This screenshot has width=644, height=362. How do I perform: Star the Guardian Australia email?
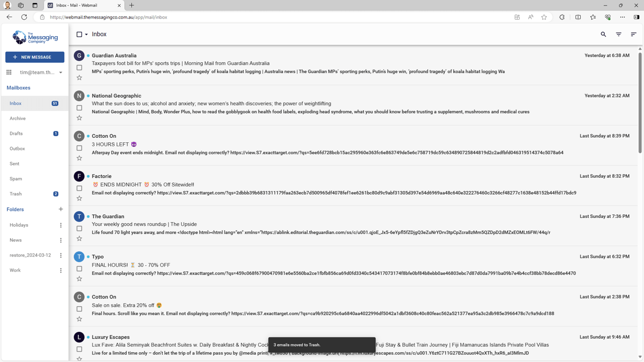pyautogui.click(x=79, y=77)
